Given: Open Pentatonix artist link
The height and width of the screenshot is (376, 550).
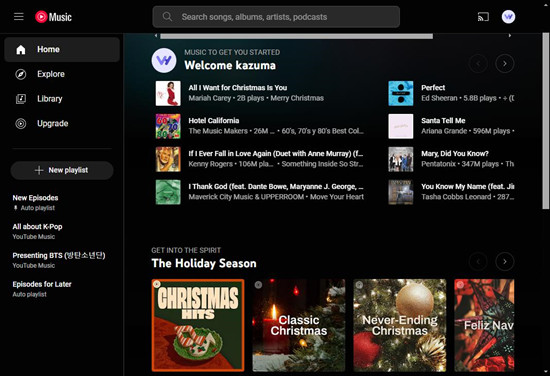Looking at the screenshot, I should point(438,164).
